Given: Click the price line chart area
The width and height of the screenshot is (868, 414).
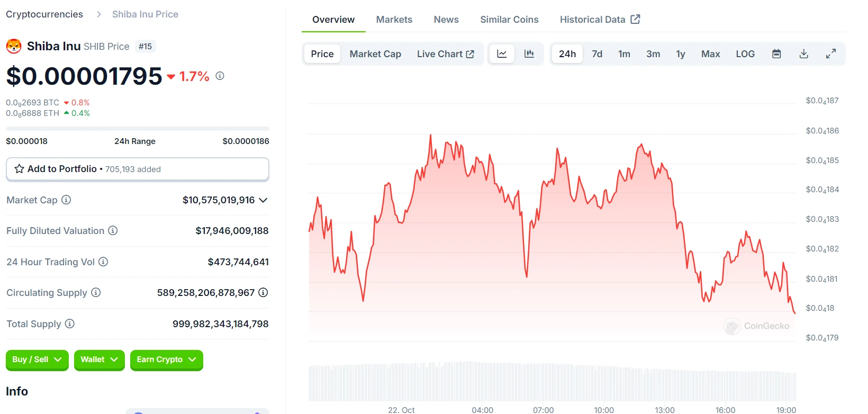Looking at the screenshot, I should (552, 222).
